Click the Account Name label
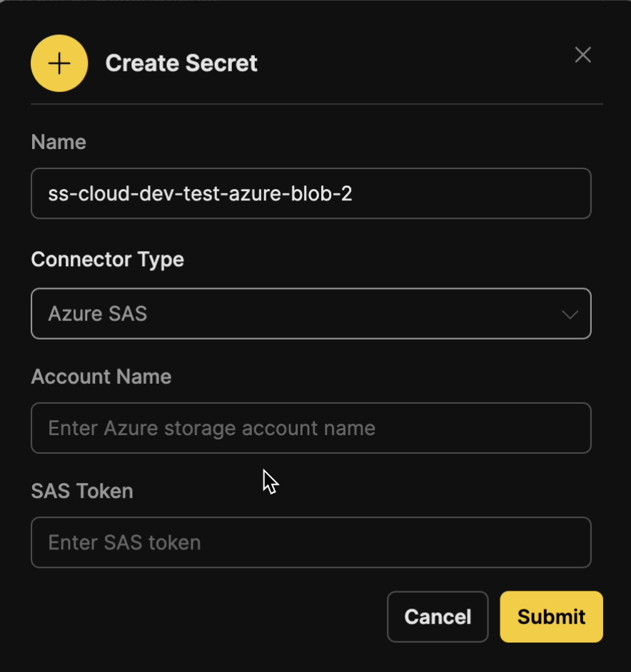 101,377
